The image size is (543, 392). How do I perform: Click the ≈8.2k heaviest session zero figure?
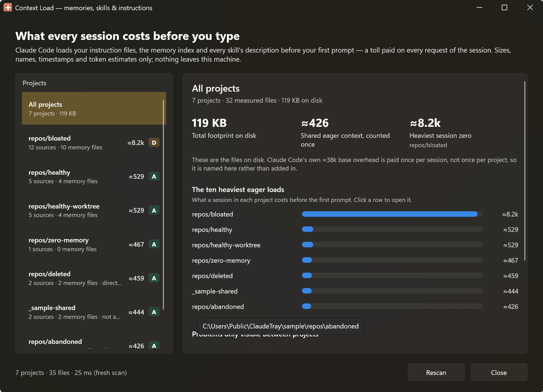[x=425, y=123]
